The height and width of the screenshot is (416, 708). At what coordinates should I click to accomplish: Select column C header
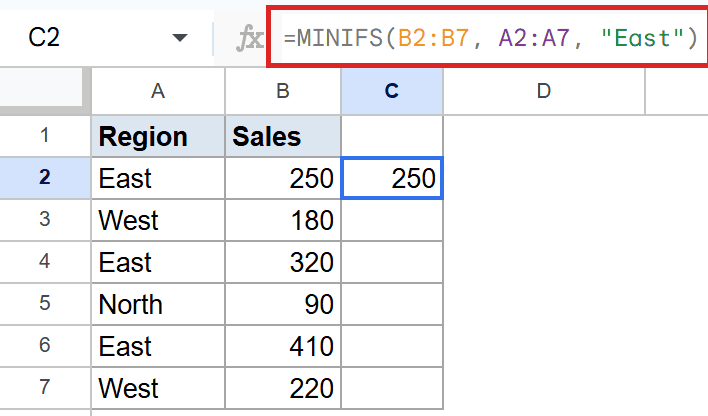pos(392,91)
